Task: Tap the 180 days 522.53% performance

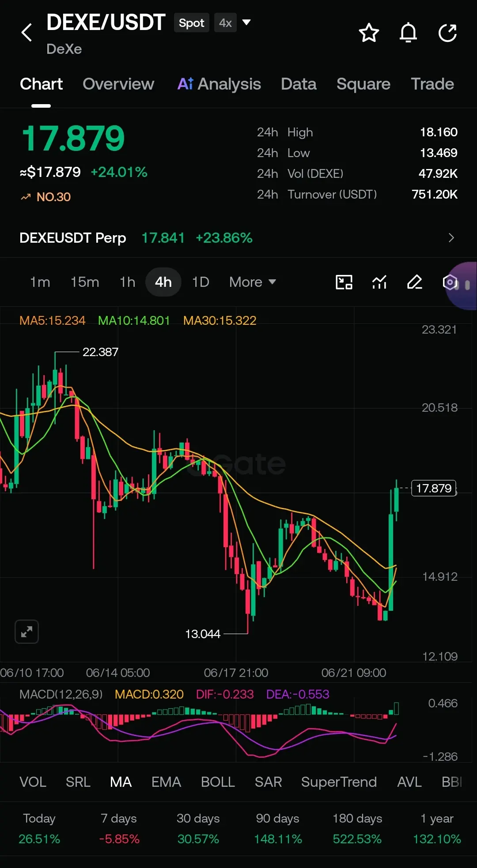Action: pyautogui.click(x=357, y=829)
